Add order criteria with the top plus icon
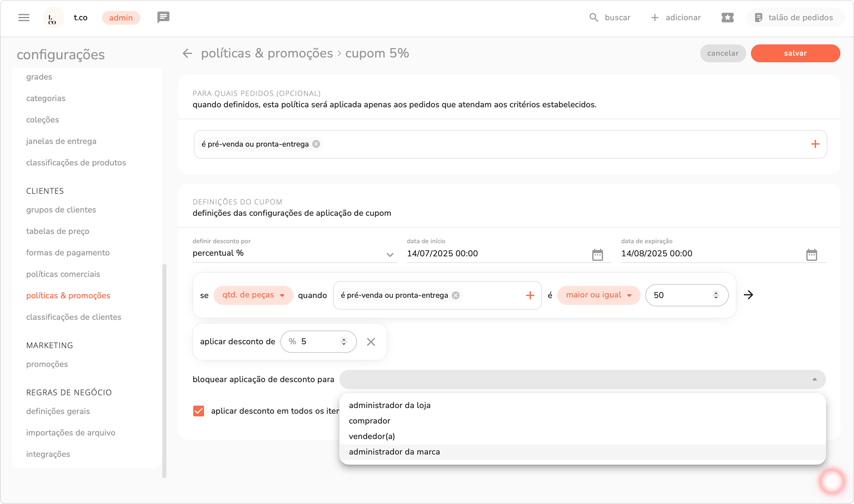Viewport: 854px width, 504px height. point(815,144)
